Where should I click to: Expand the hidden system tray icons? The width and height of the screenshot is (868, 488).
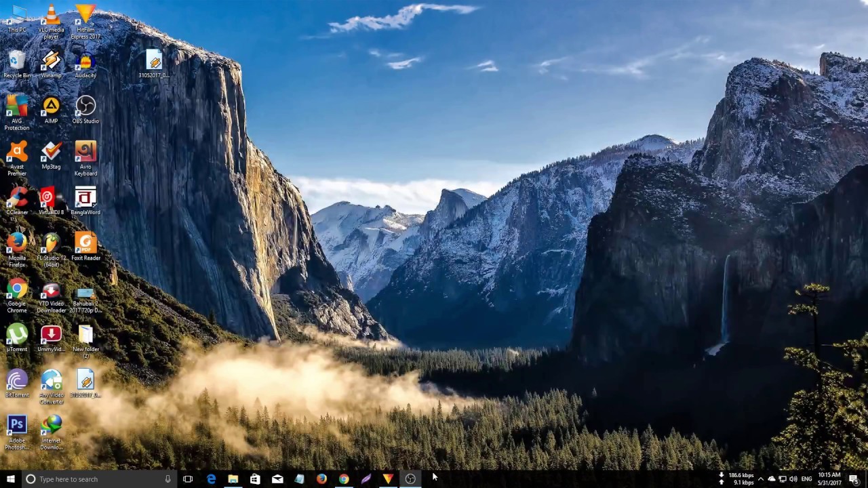pos(760,479)
